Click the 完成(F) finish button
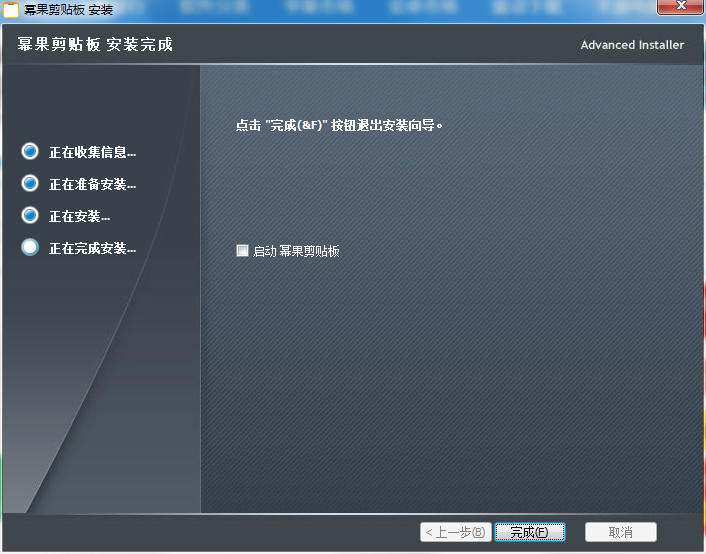This screenshot has width=706, height=554. (530, 532)
